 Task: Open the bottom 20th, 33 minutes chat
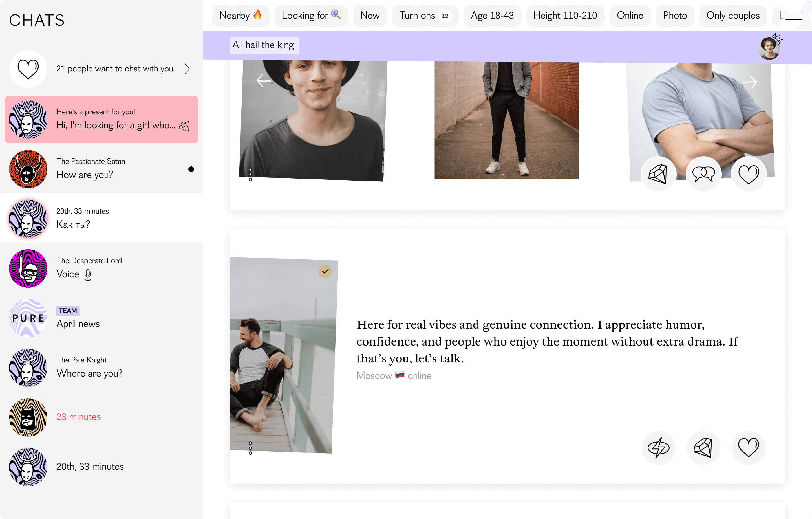click(x=101, y=467)
